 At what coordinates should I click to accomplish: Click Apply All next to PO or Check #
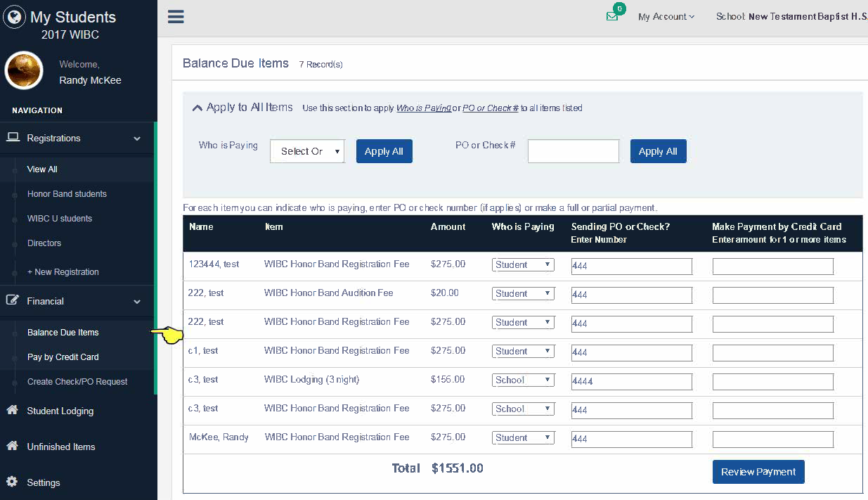(658, 151)
